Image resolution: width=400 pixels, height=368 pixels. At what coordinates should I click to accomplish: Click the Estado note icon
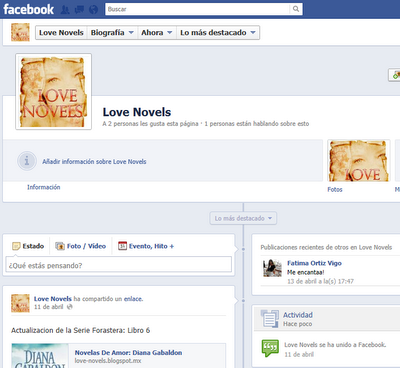16,246
